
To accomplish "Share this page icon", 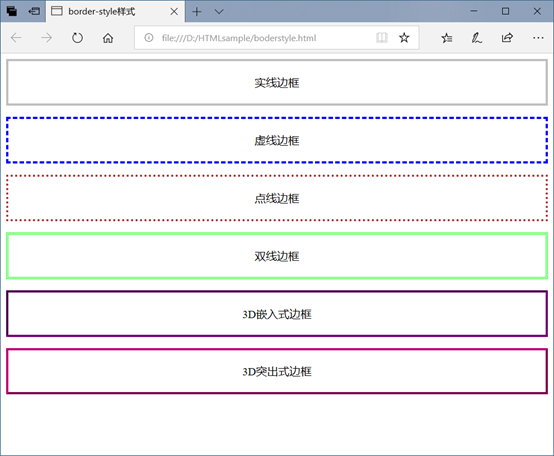I will (x=507, y=38).
